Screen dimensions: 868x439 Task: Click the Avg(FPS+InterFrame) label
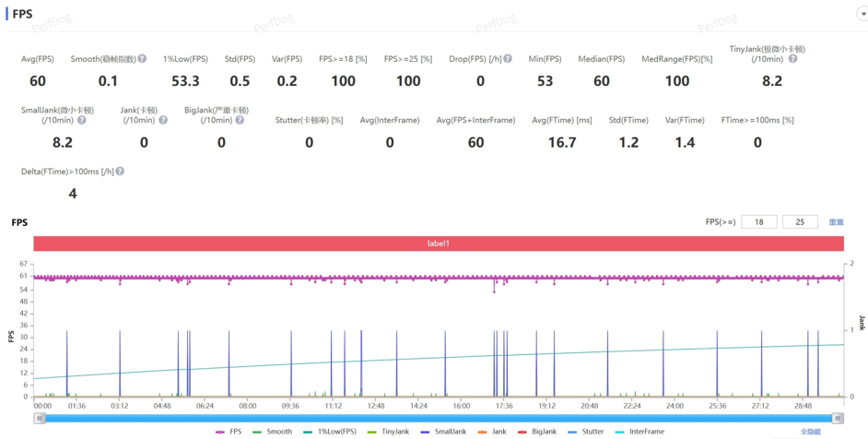click(x=476, y=120)
